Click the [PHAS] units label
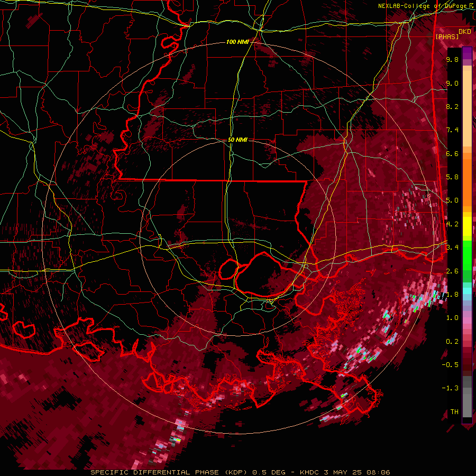 [x=447, y=36]
